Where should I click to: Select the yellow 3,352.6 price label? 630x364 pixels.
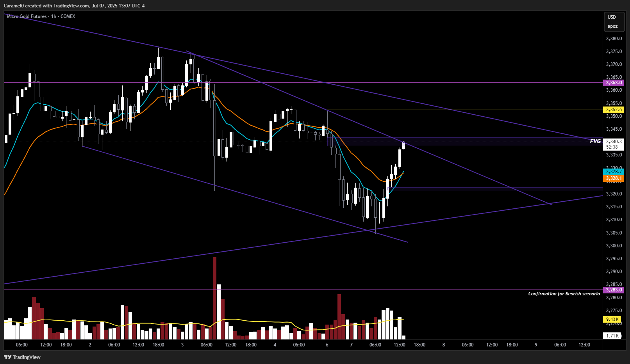coord(614,110)
